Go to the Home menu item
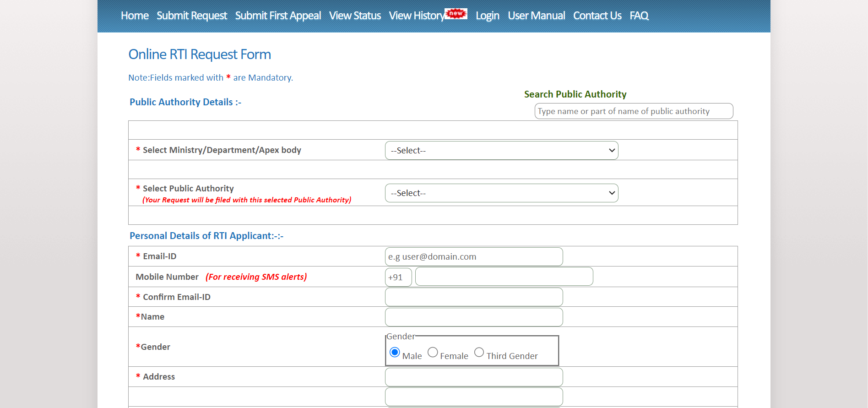Screen dimensions: 868x408 [x=135, y=16]
